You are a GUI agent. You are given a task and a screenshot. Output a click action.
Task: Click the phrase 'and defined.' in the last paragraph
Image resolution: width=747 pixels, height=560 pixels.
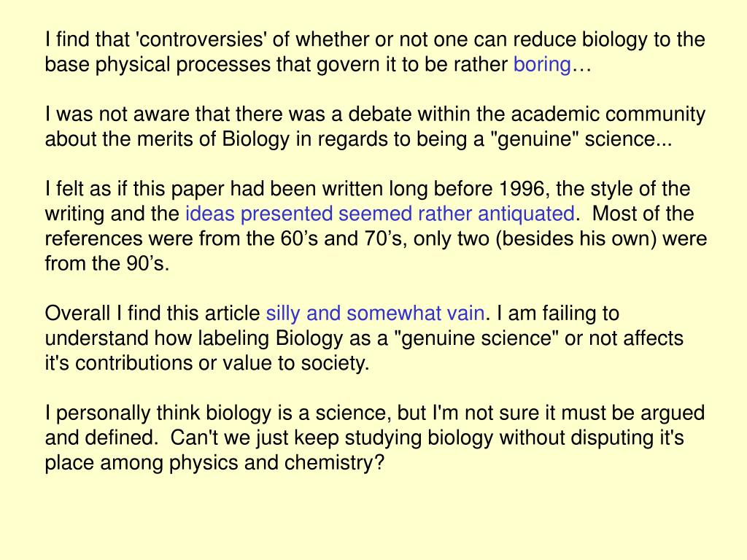(x=101, y=437)
